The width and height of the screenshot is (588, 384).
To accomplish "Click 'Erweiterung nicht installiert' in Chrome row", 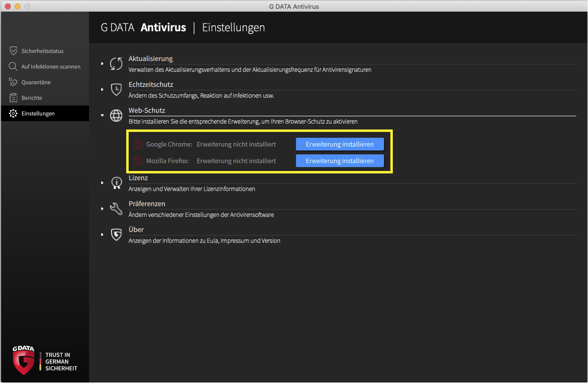I will point(236,145).
